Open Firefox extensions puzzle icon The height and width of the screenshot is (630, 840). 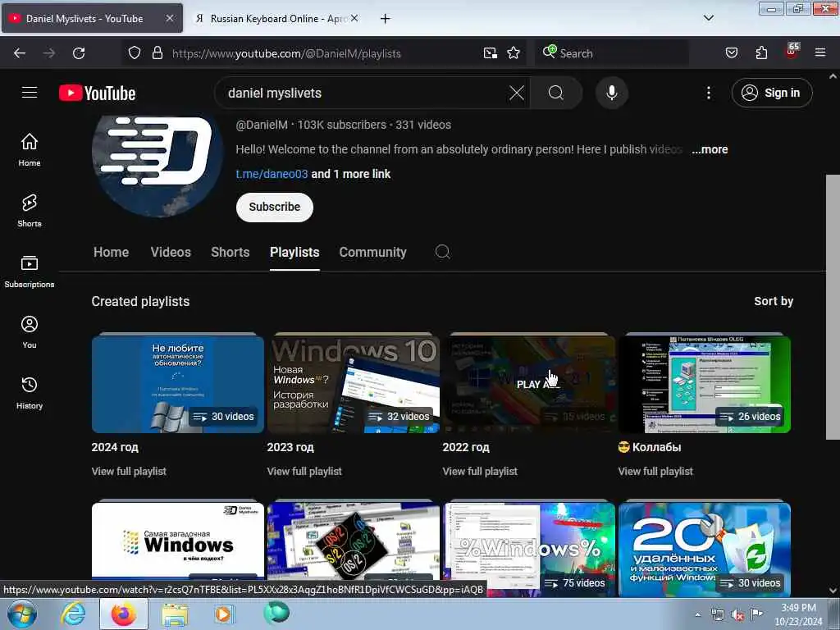coord(761,53)
